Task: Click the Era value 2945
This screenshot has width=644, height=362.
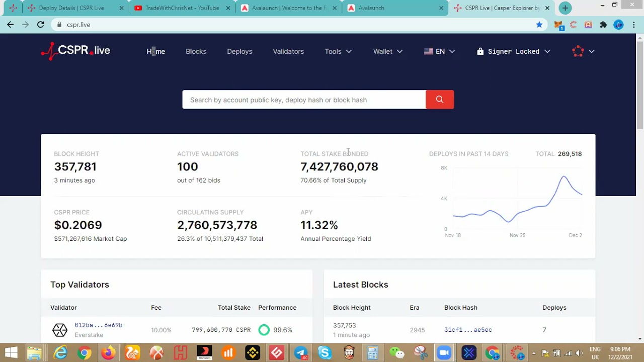Action: tap(417, 330)
